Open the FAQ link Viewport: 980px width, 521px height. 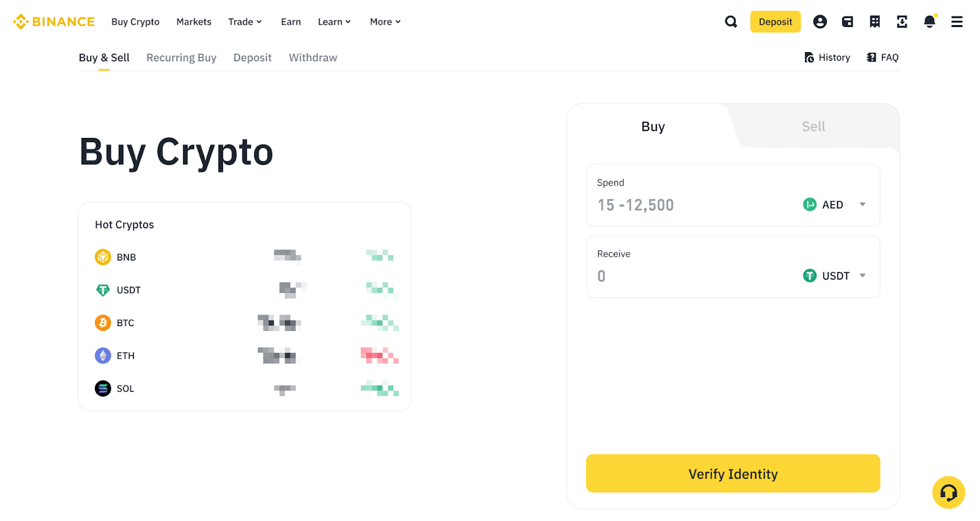[x=883, y=58]
